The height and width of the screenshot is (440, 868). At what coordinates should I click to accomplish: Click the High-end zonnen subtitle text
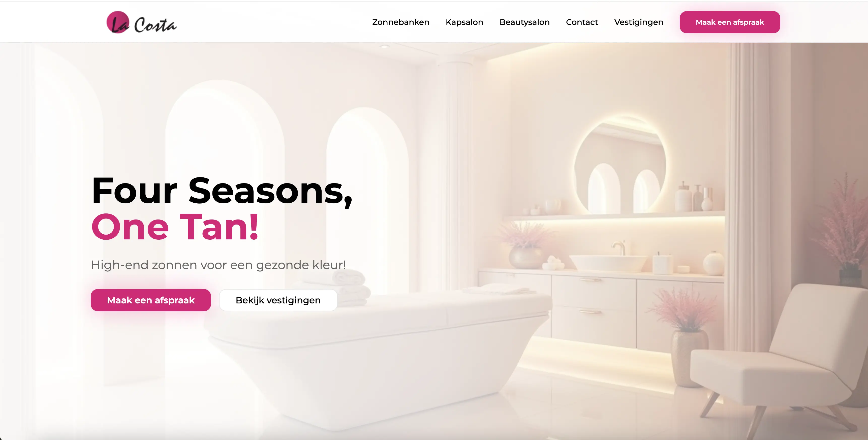pos(218,265)
